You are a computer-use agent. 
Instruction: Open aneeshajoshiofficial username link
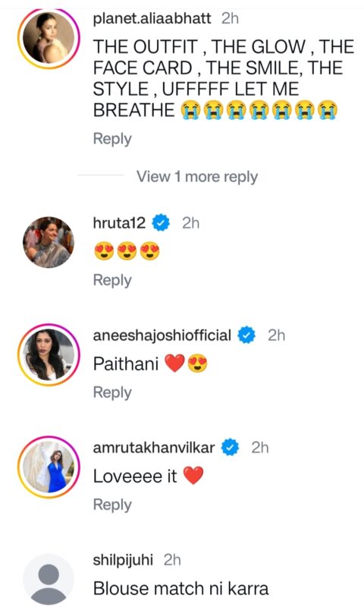162,335
